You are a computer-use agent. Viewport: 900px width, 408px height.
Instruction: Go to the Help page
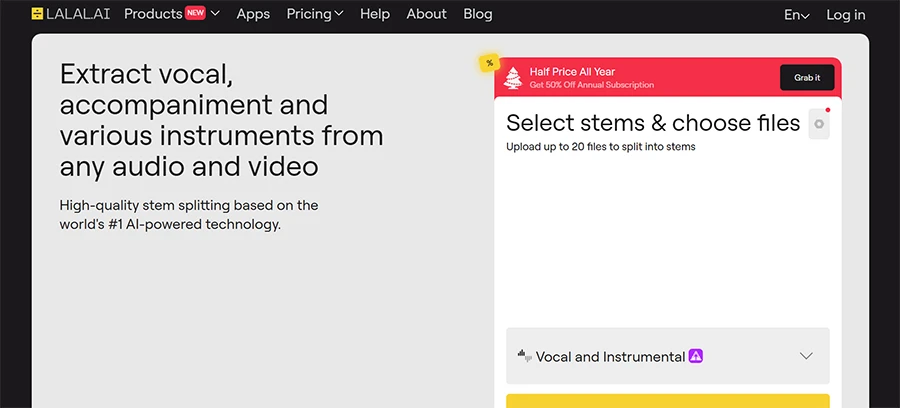[375, 14]
